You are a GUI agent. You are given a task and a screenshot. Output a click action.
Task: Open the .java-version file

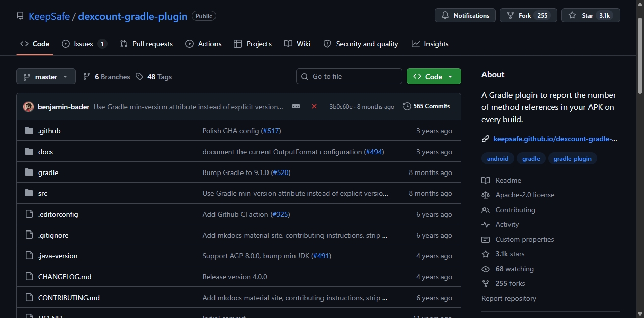click(x=58, y=256)
